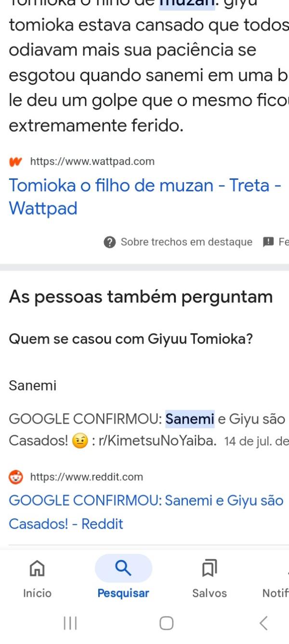The width and height of the screenshot is (289, 644).
Task: Open Android recent apps button
Action: click(x=70, y=623)
